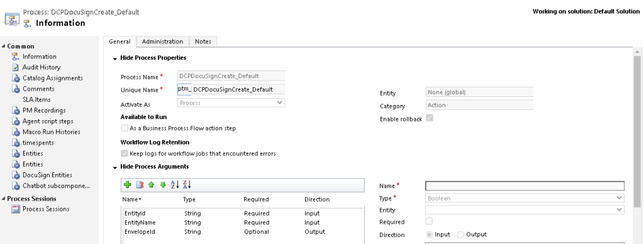
Task: Open the argument Entity dropdown
Action: pyautogui.click(x=525, y=209)
